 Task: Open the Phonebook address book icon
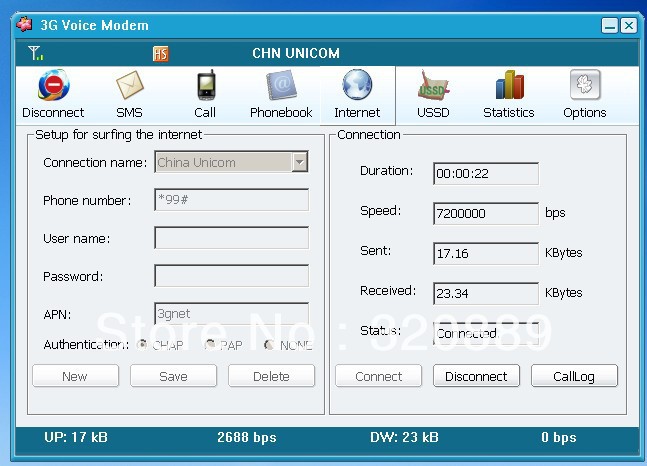point(281,85)
